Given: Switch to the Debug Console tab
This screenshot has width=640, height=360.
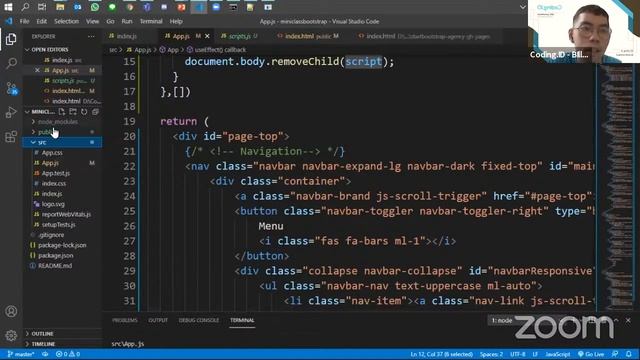Looking at the screenshot, I should coord(199,320).
